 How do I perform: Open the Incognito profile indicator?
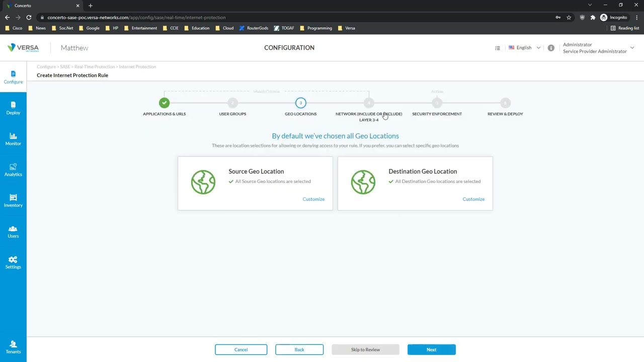pos(614,17)
